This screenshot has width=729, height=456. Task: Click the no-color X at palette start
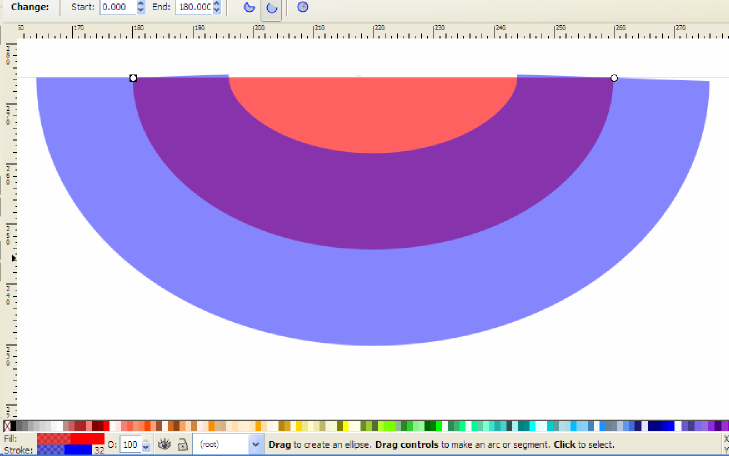8,426
